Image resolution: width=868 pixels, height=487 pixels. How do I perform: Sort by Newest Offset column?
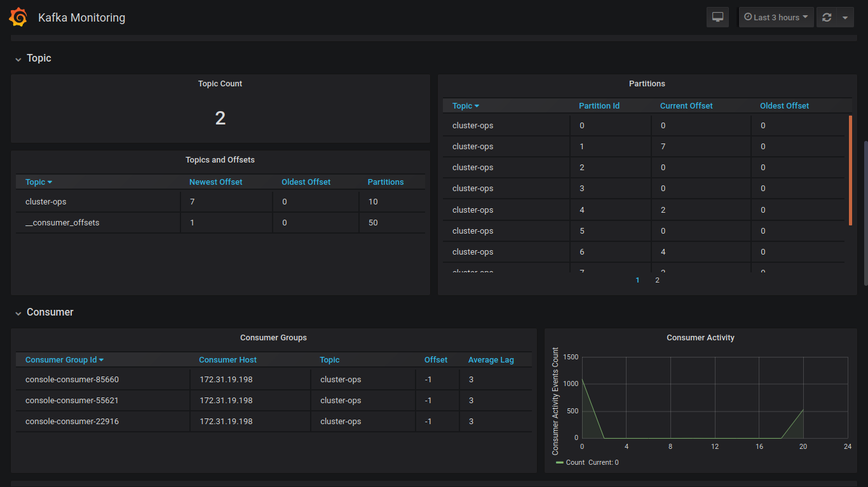215,182
